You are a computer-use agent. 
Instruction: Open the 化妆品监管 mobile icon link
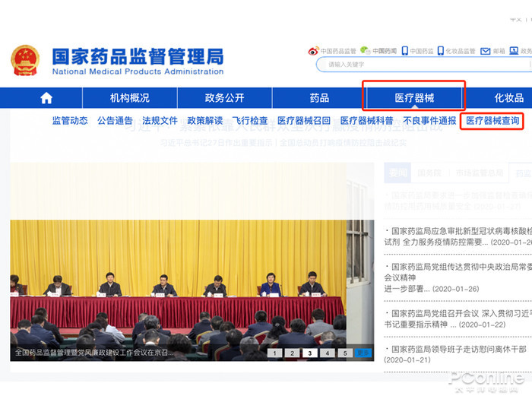(456, 51)
